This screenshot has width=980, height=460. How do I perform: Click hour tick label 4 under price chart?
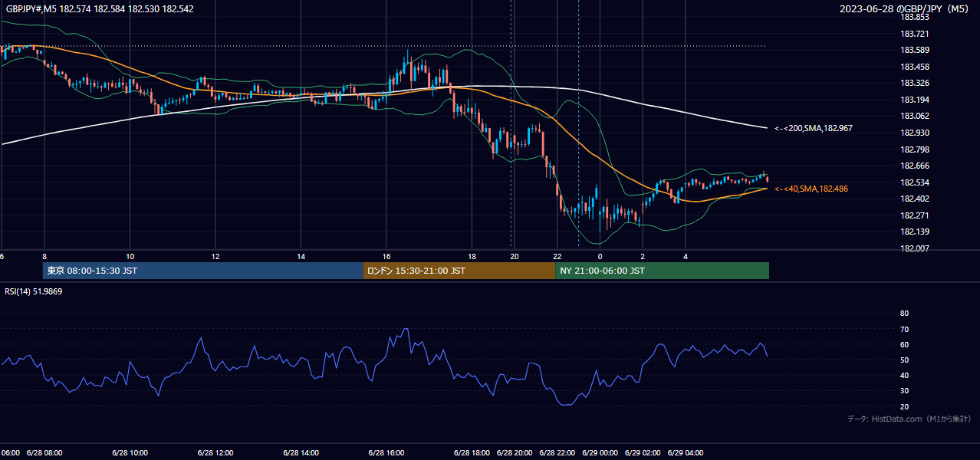point(686,257)
